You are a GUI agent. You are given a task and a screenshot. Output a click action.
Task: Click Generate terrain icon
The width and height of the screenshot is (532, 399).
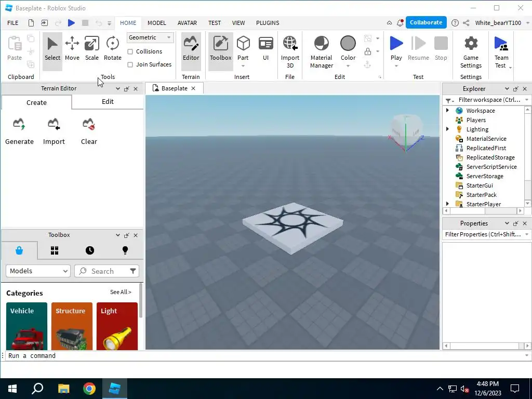(19, 124)
